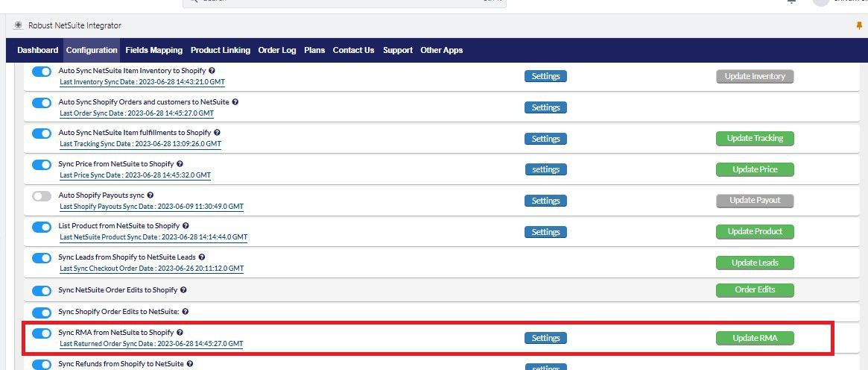Toggle Sync Refunds from Shopify to NetSuite
The image size is (868, 370).
[42, 365]
